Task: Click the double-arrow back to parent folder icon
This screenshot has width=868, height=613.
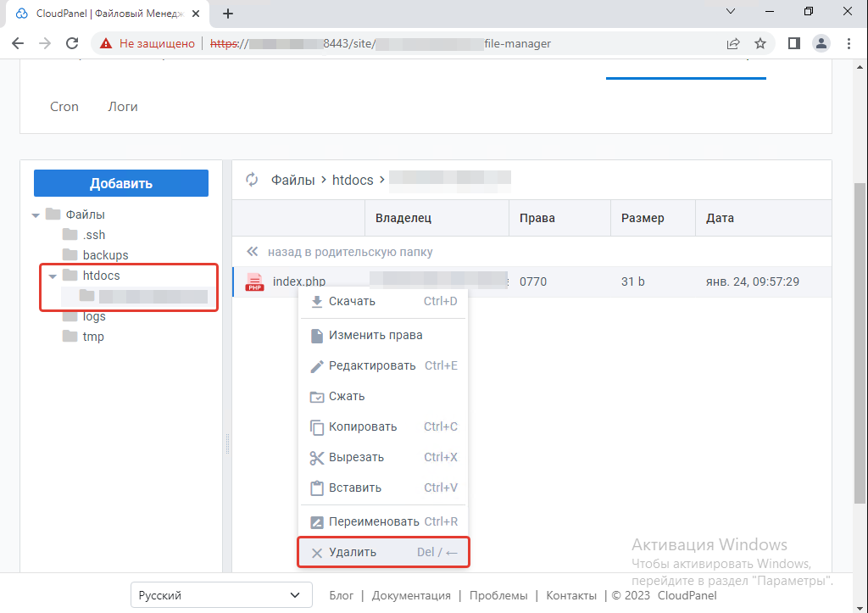Action: 252,252
